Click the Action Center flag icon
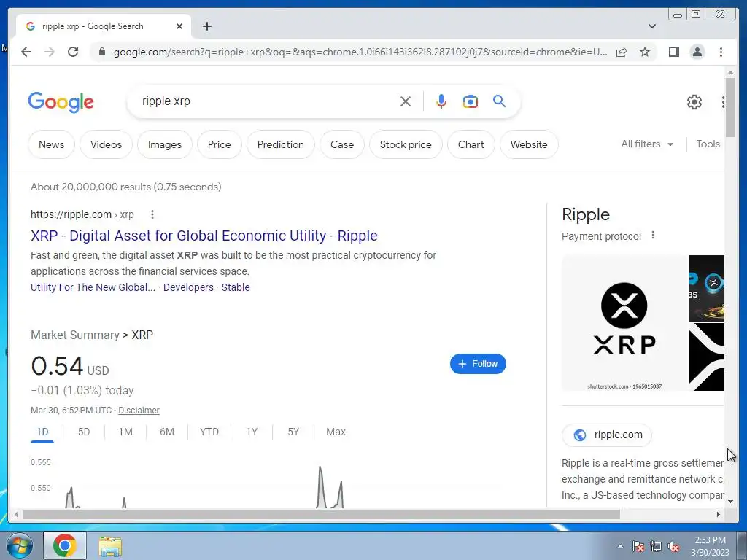Image resolution: width=747 pixels, height=560 pixels. (638, 546)
